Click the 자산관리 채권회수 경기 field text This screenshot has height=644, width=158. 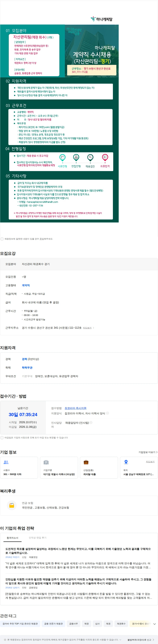[x=36, y=264]
